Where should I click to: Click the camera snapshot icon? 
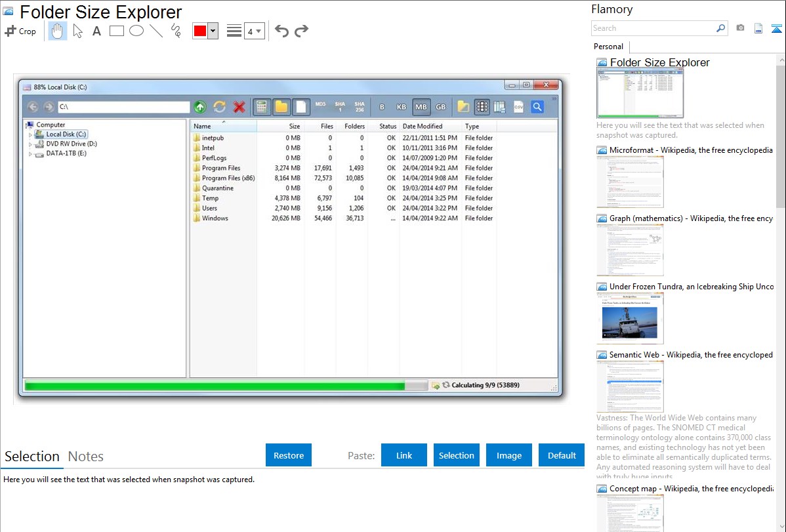[x=740, y=28]
